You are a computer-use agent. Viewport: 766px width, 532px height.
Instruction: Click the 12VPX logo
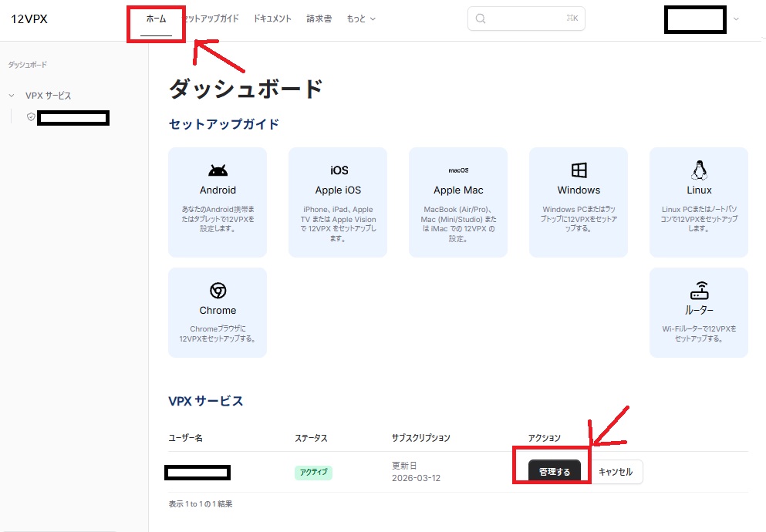29,19
